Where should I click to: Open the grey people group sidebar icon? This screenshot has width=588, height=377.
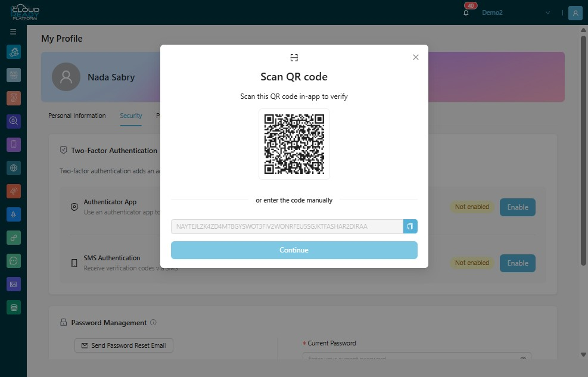(x=14, y=75)
